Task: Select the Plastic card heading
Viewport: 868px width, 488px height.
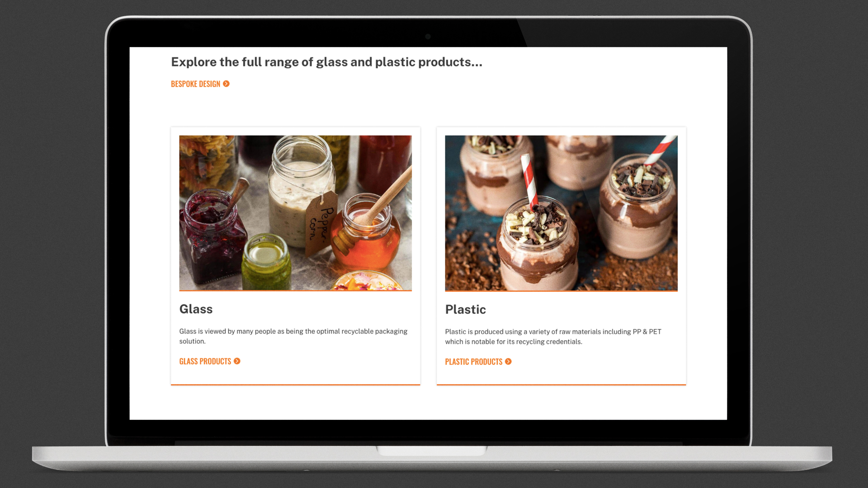Action: [x=465, y=310]
